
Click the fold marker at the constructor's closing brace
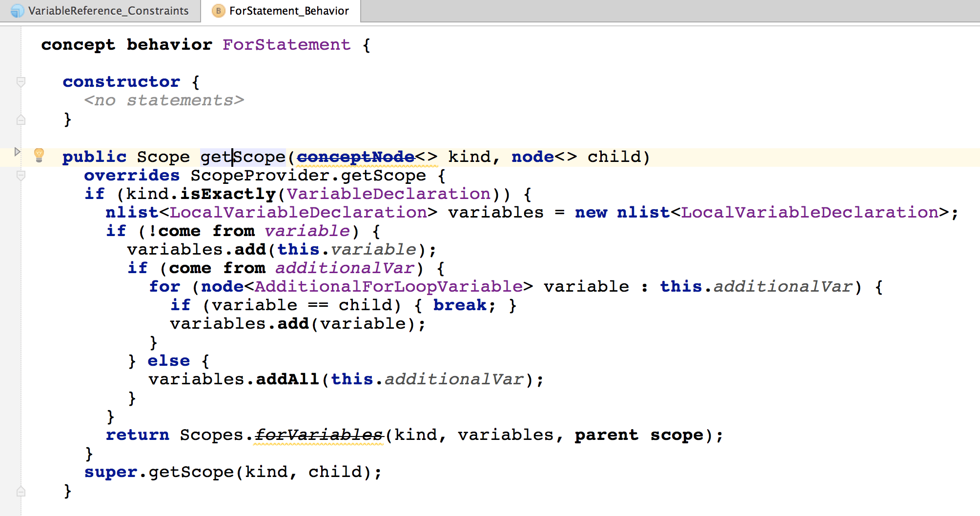(20, 119)
